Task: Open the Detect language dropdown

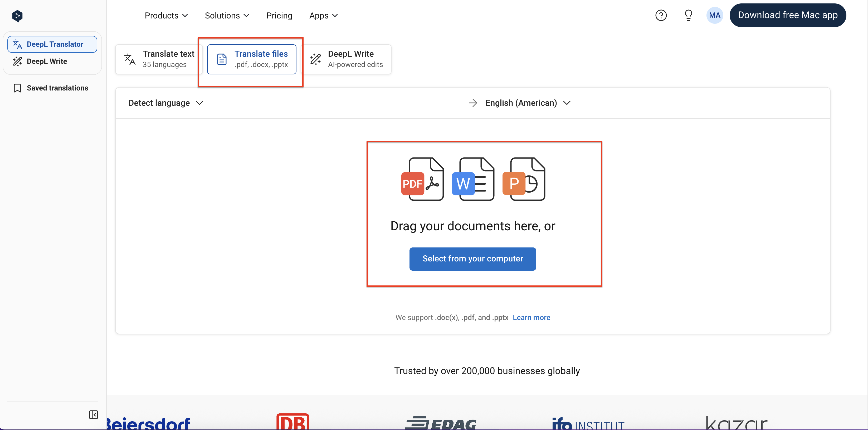Action: point(165,103)
